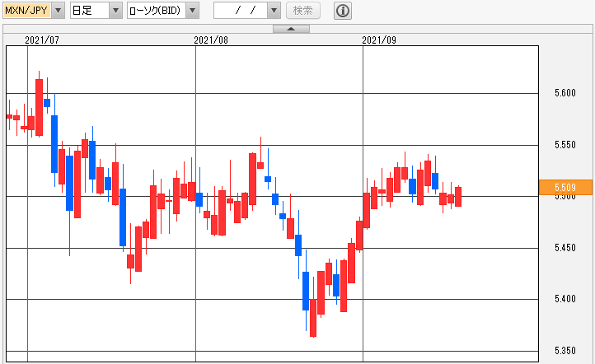
Task: Click the 5.600 price axis label
Action: pos(565,93)
